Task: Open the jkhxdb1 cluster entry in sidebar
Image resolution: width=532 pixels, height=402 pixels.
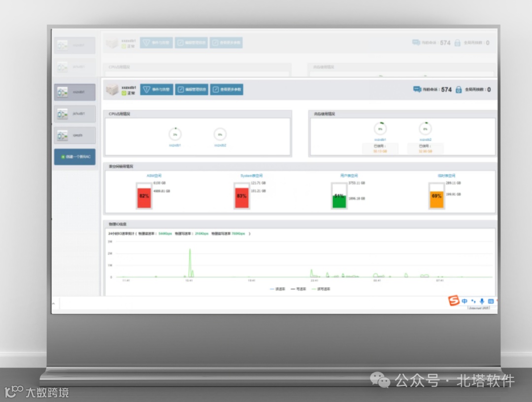Action: (75, 114)
